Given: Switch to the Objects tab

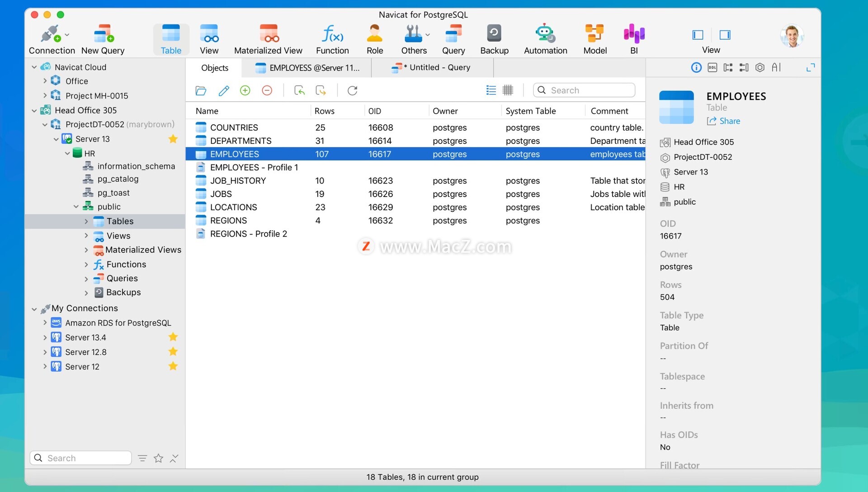Looking at the screenshot, I should (214, 68).
